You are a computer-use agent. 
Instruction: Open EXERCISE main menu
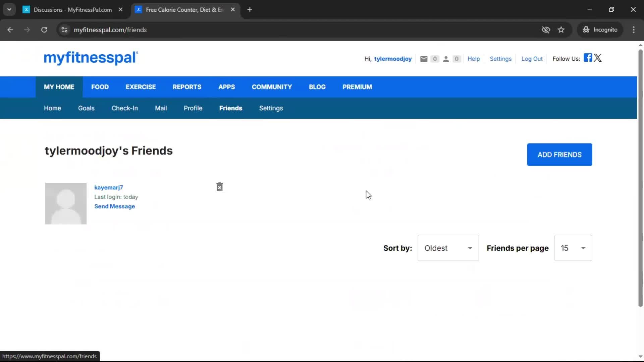(x=141, y=87)
